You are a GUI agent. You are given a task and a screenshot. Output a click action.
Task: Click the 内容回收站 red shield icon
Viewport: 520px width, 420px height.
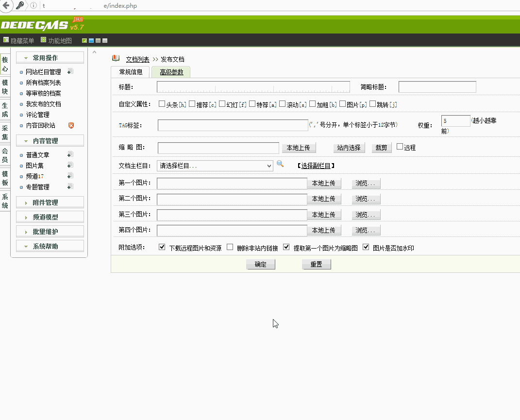pyautogui.click(x=71, y=126)
